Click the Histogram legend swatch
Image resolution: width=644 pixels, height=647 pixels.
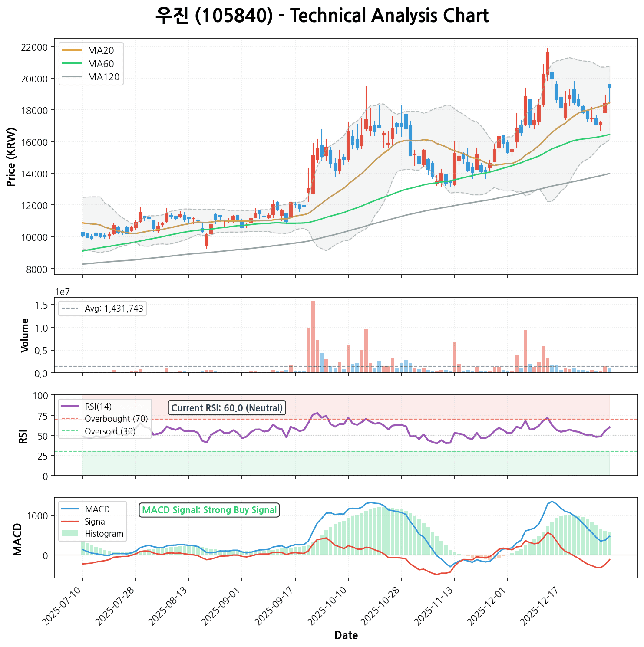pyautogui.click(x=70, y=534)
